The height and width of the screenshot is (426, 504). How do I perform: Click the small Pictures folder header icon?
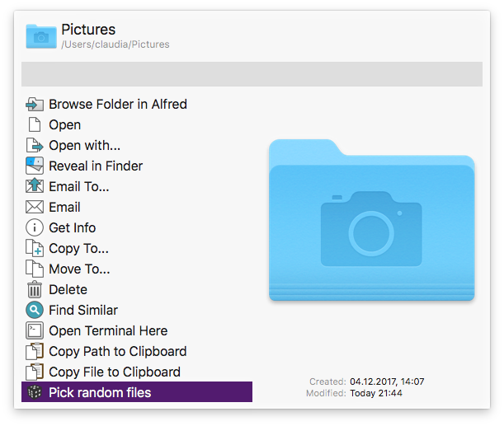pyautogui.click(x=41, y=35)
